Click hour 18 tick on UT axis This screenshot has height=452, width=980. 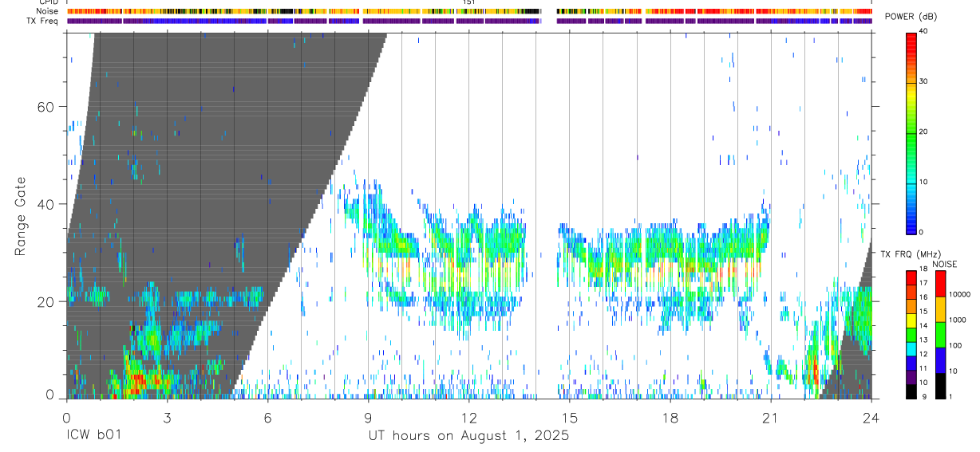[x=670, y=417]
